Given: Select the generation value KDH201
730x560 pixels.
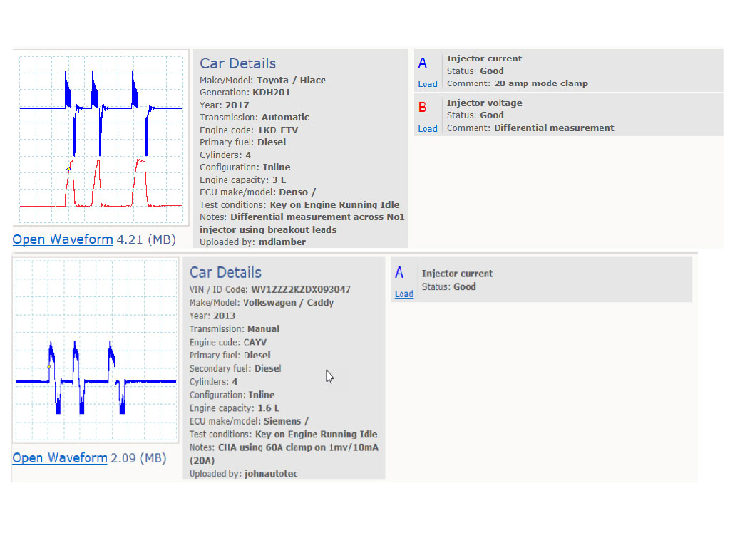Looking at the screenshot, I should pos(272,92).
